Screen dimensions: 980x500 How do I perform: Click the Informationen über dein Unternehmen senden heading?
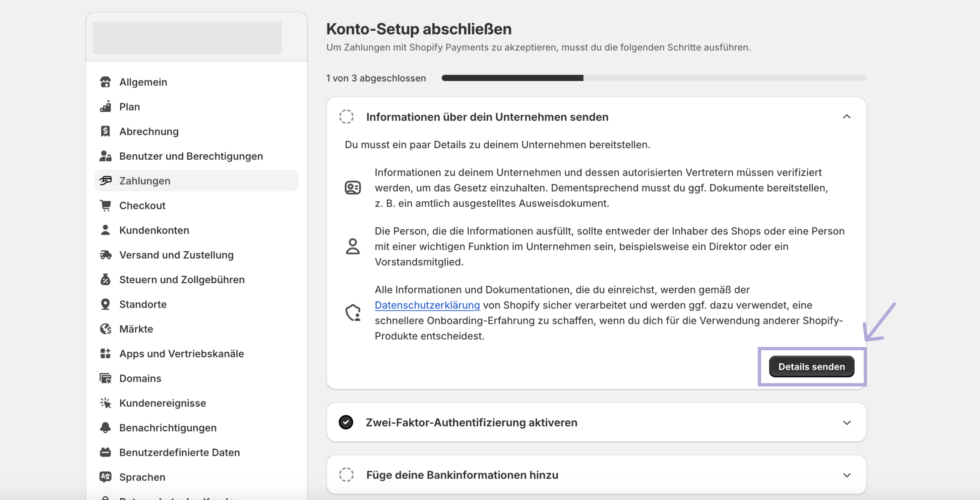pos(487,117)
